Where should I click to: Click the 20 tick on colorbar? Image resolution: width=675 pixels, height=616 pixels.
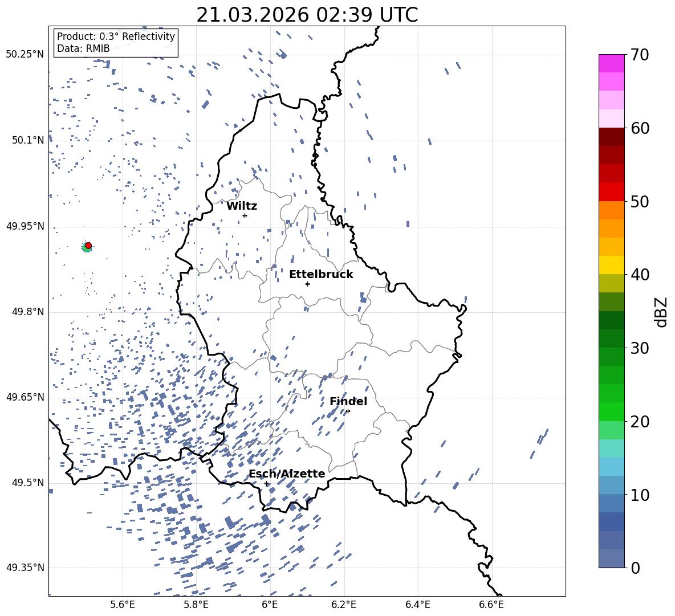click(x=640, y=422)
